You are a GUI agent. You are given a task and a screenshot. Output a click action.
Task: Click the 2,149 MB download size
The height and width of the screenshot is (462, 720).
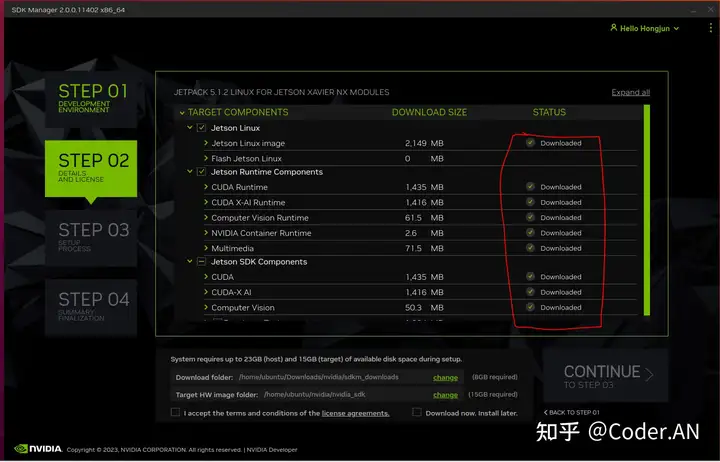[x=424, y=143]
